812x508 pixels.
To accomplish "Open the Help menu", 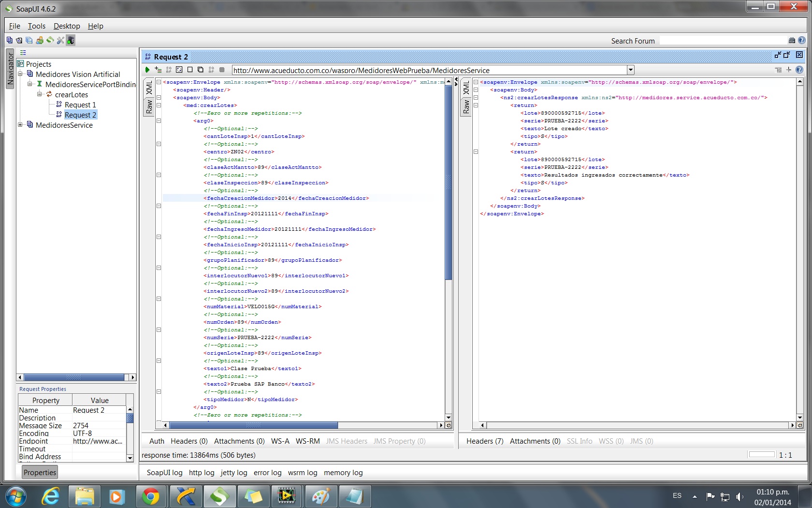I will click(x=96, y=26).
